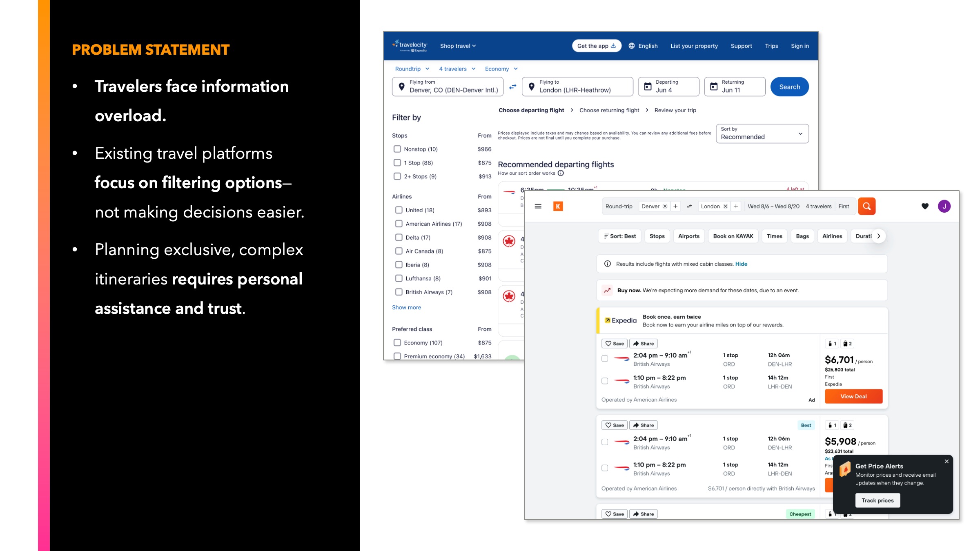Open the Sort by Recommended dropdown

click(762, 133)
